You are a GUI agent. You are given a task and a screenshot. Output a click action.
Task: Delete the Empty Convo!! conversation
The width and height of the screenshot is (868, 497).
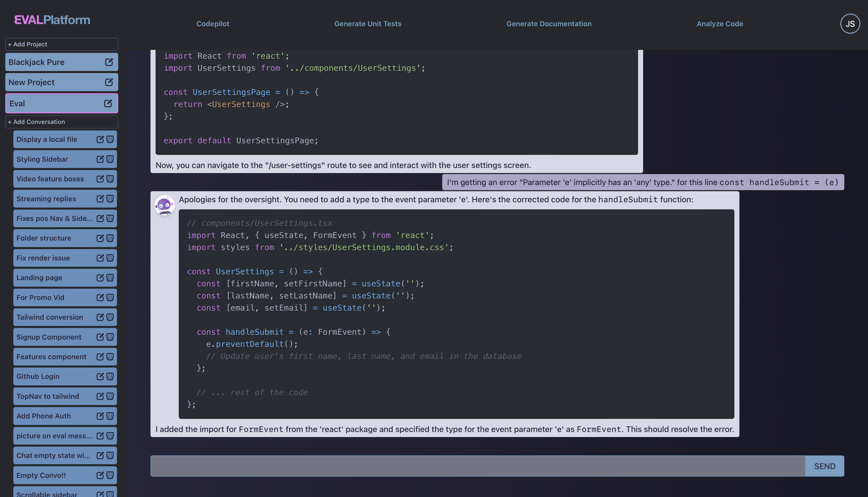[110, 475]
